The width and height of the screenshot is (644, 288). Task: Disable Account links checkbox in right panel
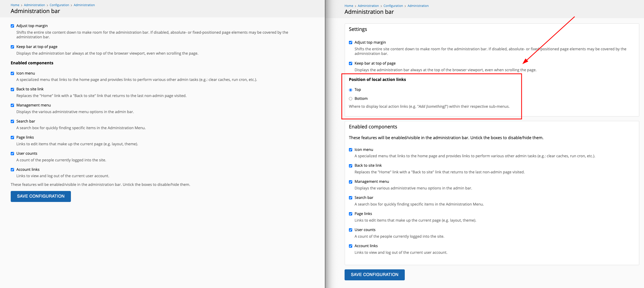pyautogui.click(x=350, y=246)
